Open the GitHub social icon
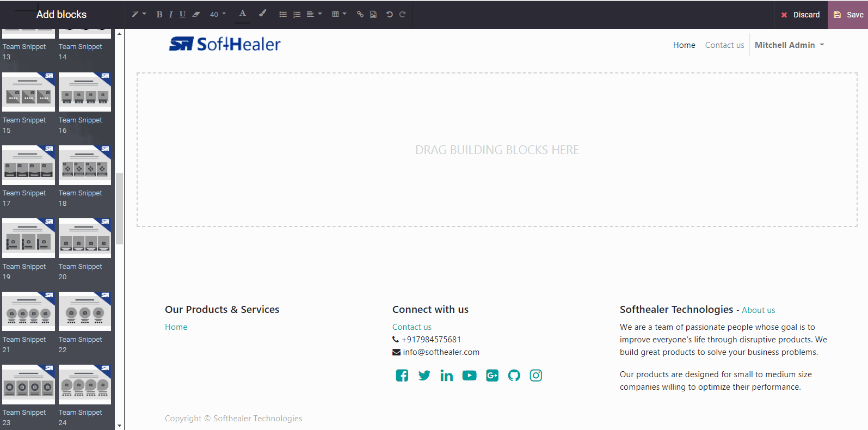This screenshot has width=868, height=430. pos(514,376)
